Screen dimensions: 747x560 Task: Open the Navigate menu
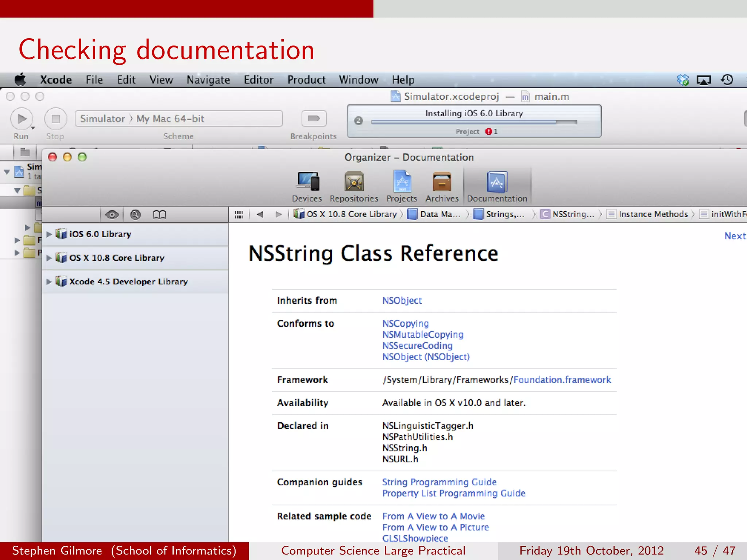(x=208, y=80)
